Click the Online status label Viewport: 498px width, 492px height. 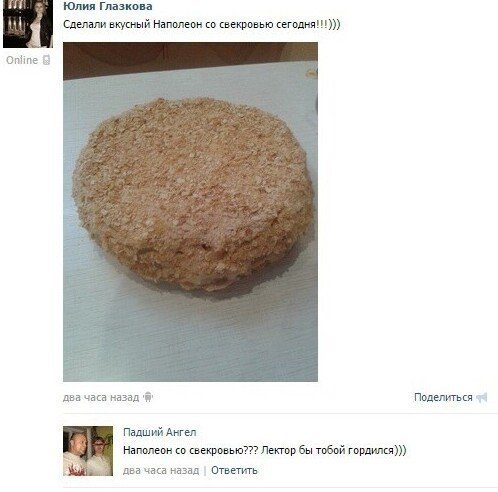point(22,60)
